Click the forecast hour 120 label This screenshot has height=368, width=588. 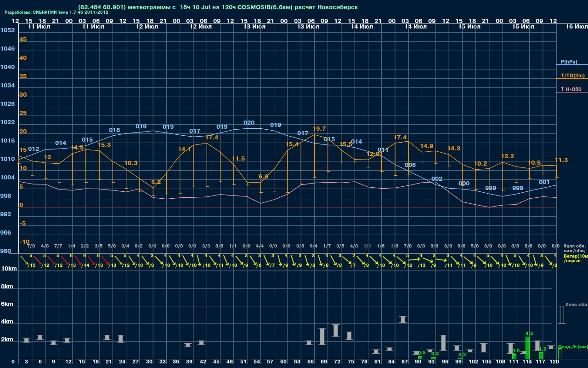(x=554, y=362)
